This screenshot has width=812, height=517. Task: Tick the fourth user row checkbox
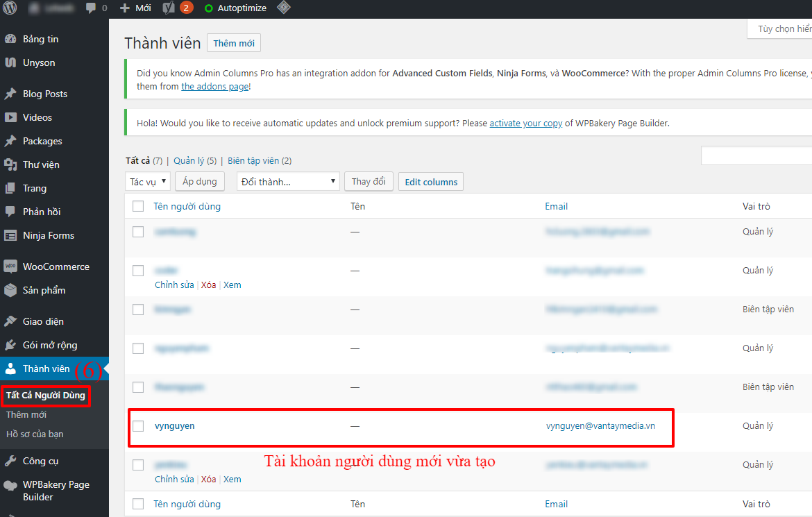coord(138,348)
